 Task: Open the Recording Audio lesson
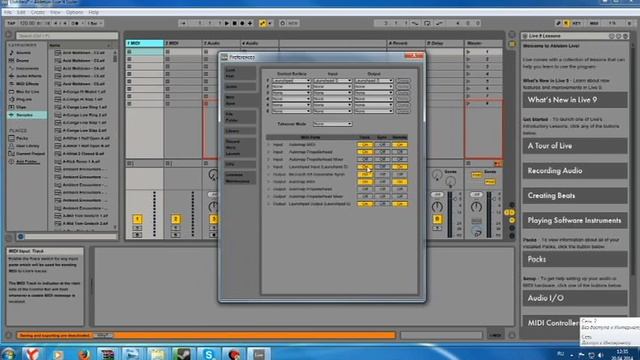point(575,171)
